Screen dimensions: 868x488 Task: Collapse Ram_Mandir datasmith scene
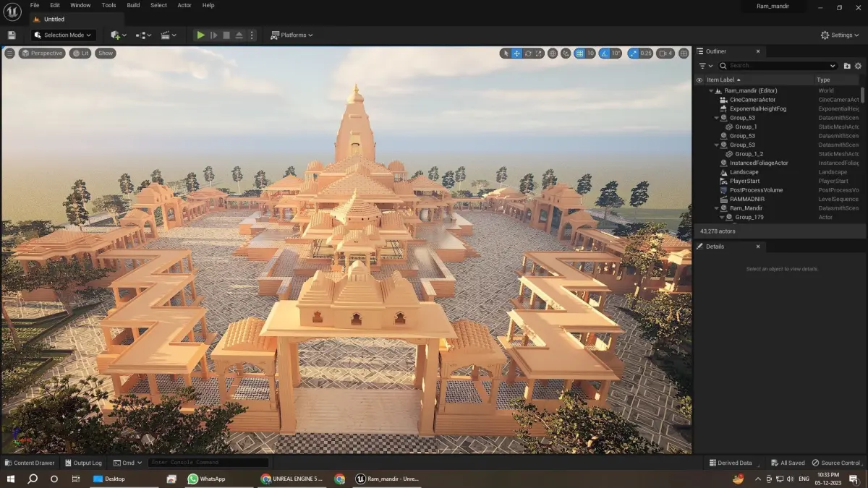point(716,208)
